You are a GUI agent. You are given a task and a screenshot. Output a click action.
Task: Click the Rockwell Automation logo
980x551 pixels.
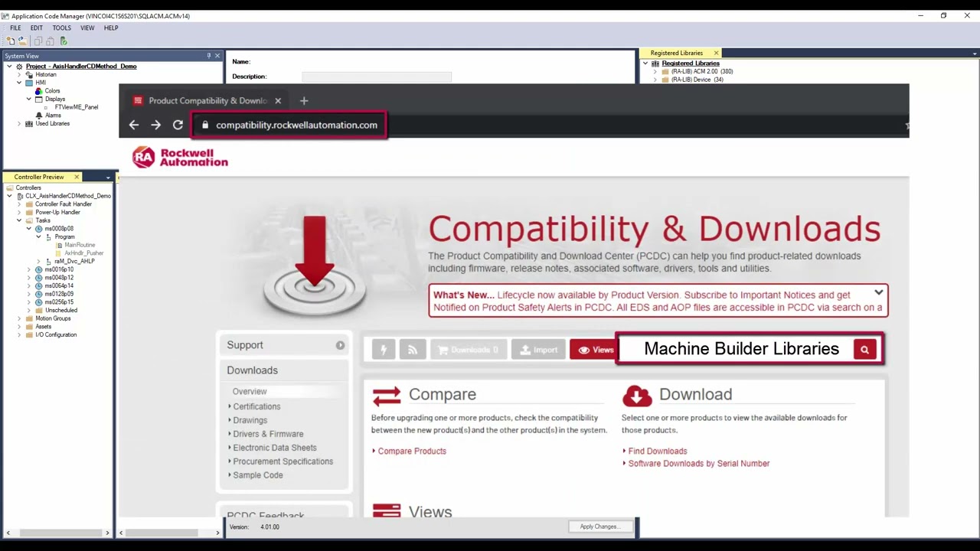coord(180,157)
